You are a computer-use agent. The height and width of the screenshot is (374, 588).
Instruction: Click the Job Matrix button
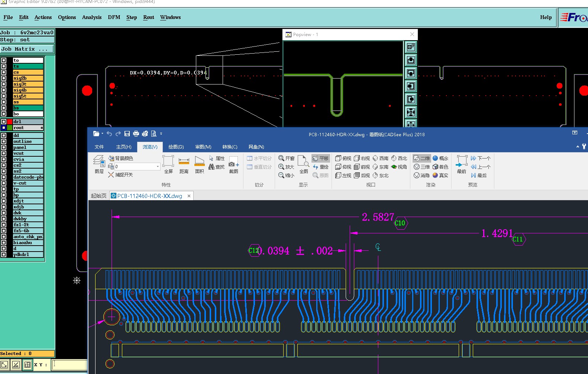pyautogui.click(x=27, y=49)
